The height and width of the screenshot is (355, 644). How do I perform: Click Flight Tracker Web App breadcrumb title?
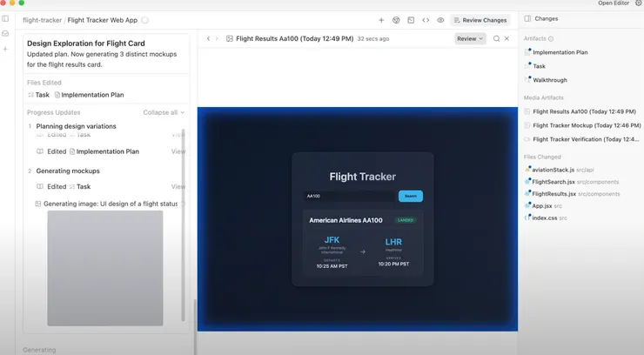click(103, 20)
